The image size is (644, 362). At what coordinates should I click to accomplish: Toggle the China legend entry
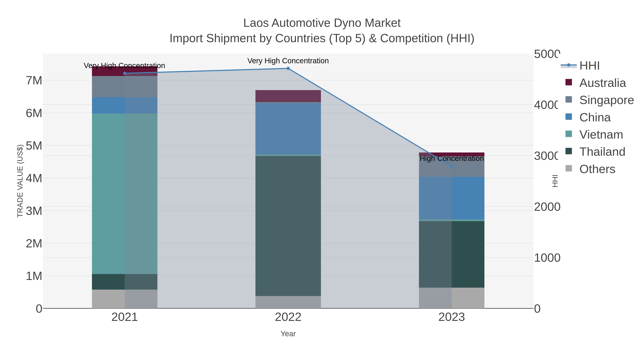point(588,117)
